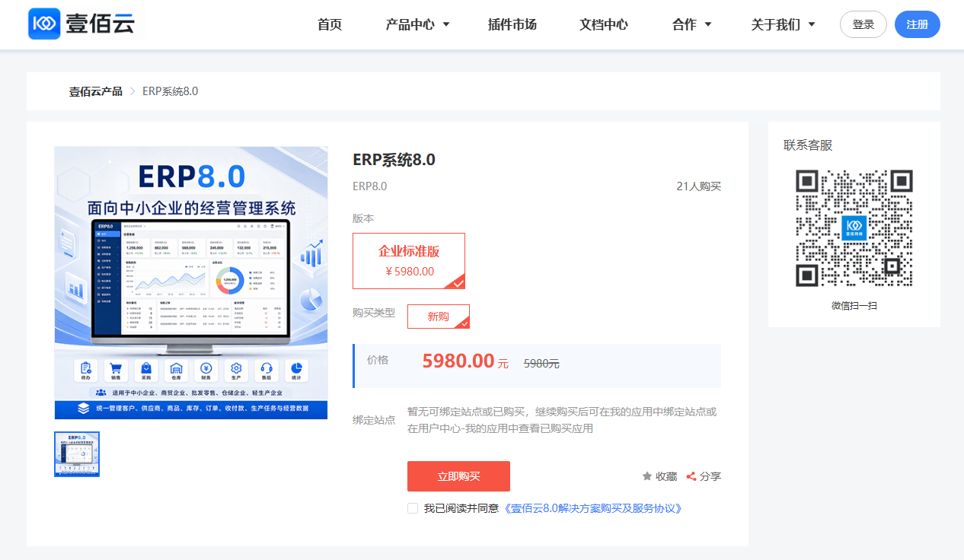Click the 分享 text link
Screen dimensions: 964x560
(710, 476)
